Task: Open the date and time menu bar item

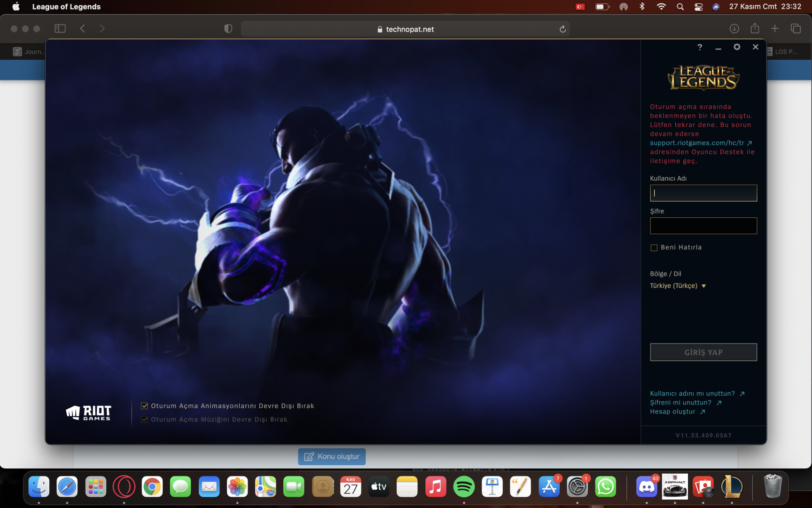Action: 765,7
